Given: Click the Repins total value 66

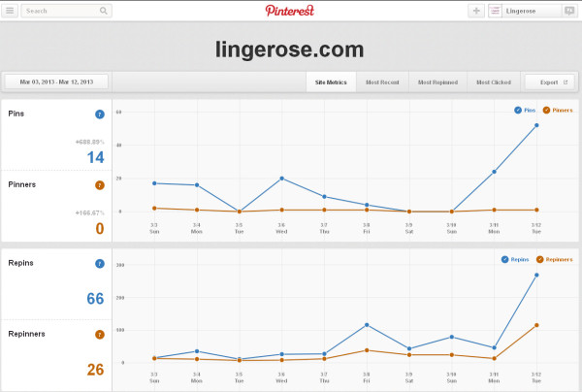Looking at the screenshot, I should (x=95, y=299).
